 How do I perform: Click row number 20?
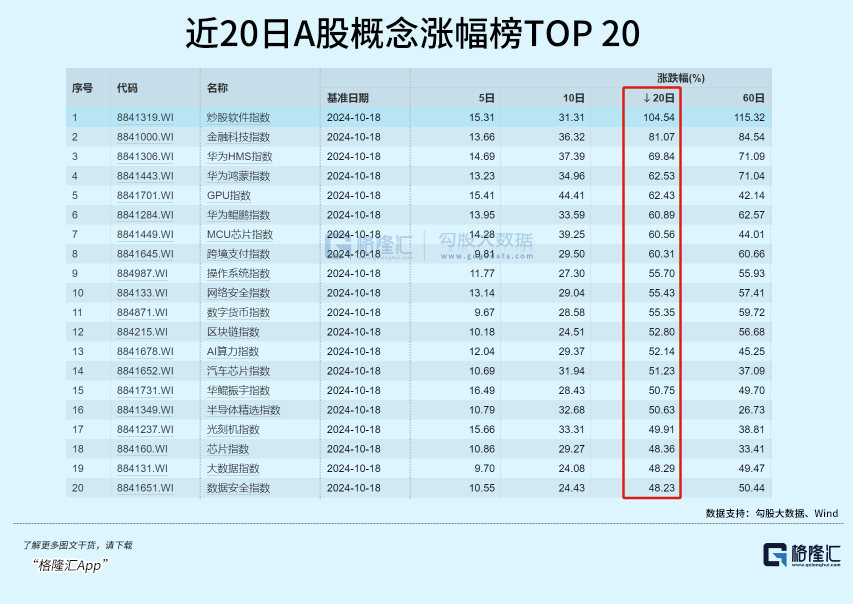click(x=78, y=488)
